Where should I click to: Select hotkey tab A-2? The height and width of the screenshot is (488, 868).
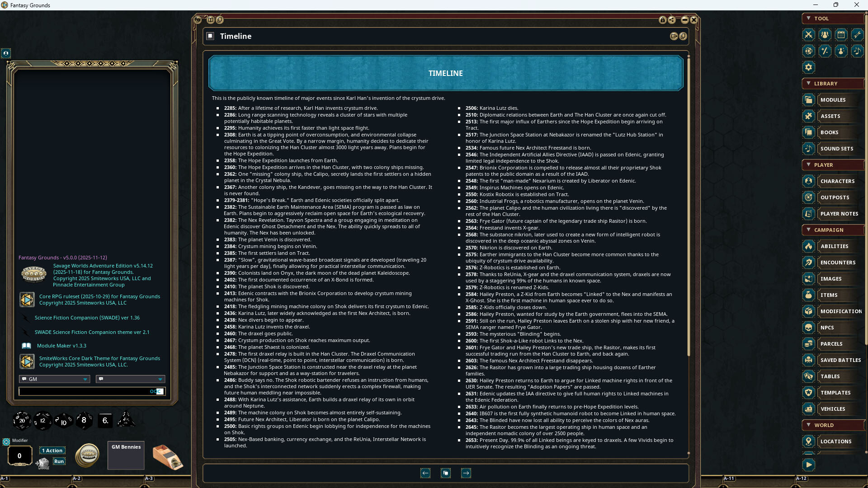point(77,478)
